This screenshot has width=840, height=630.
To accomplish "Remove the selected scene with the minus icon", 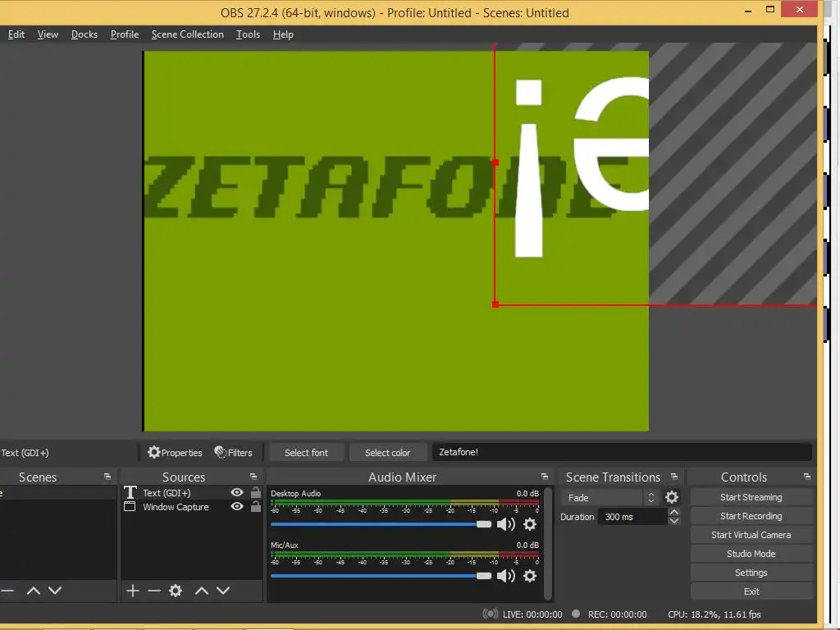I will point(7,591).
